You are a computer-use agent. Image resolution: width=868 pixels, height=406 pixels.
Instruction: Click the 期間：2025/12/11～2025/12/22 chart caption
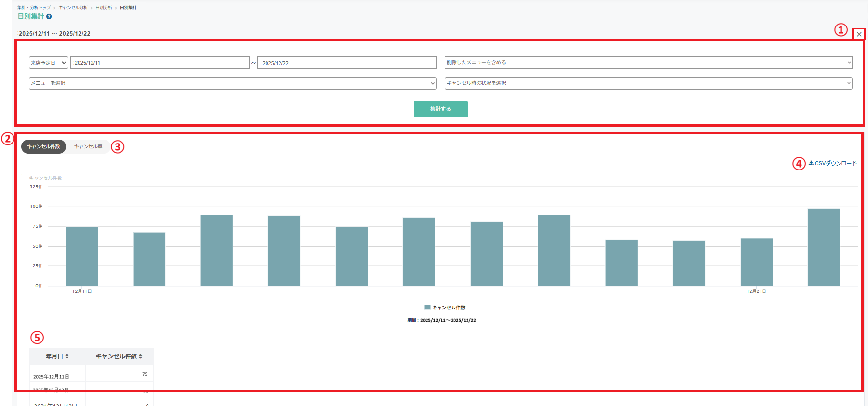tap(441, 320)
